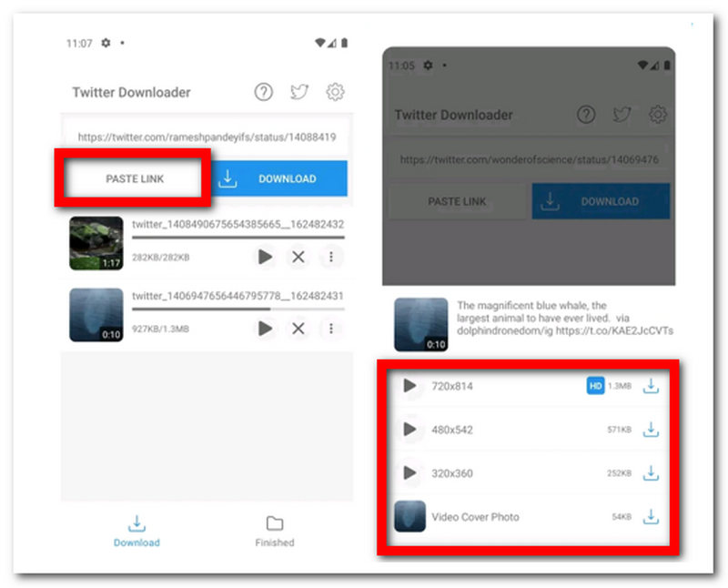Viewport: 728px width, 588px height.
Task: Play the 927KB/1.3MB downloading video
Action: click(x=265, y=329)
